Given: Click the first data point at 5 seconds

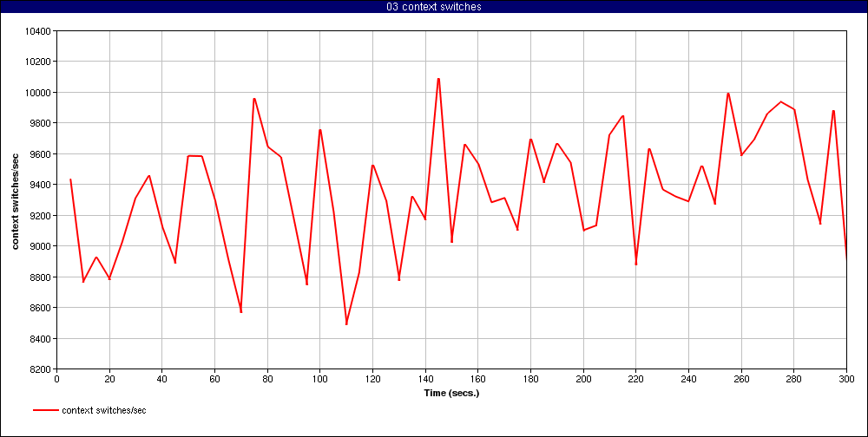Looking at the screenshot, I should coord(70,179).
